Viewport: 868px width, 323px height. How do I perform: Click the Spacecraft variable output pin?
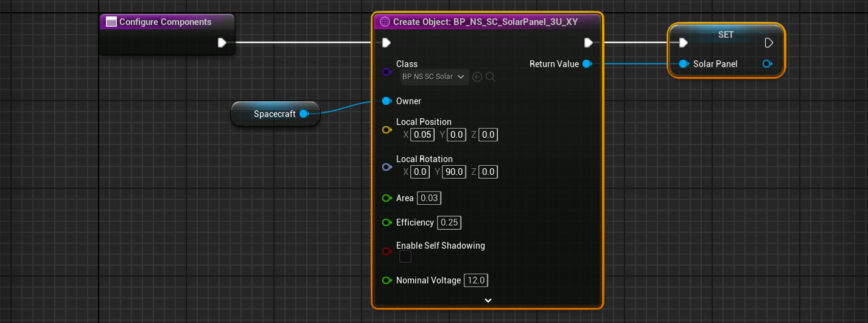click(x=305, y=114)
